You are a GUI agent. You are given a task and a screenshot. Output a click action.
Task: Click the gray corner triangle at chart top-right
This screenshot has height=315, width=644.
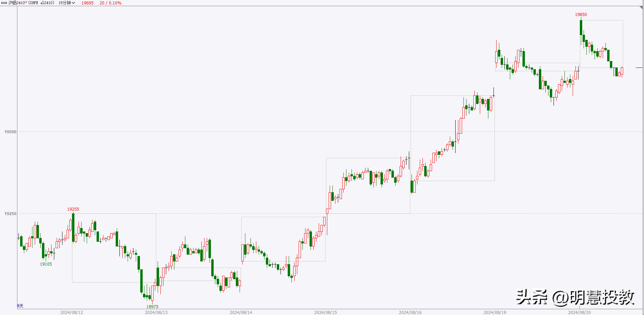tap(641, 8)
